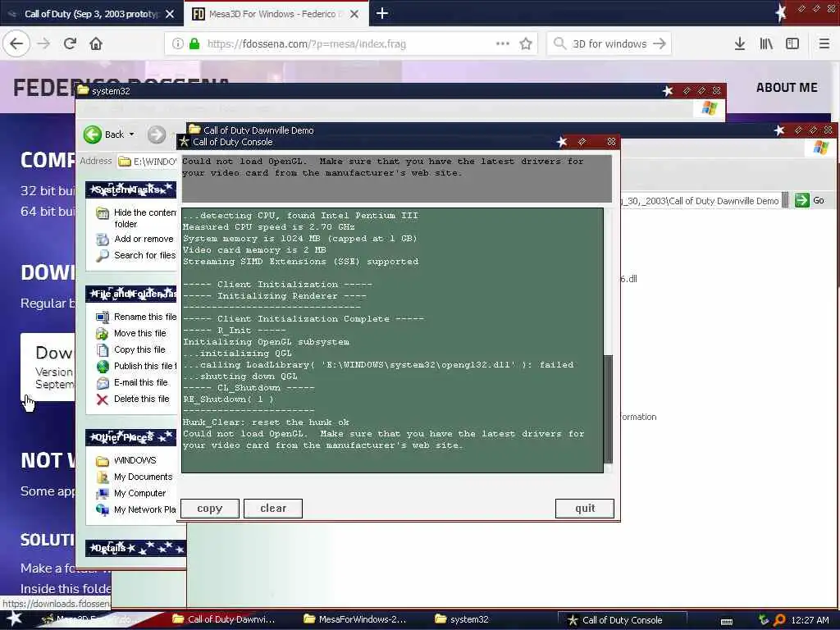Click the quit button in Console
The height and width of the screenshot is (630, 840).
tap(584, 509)
